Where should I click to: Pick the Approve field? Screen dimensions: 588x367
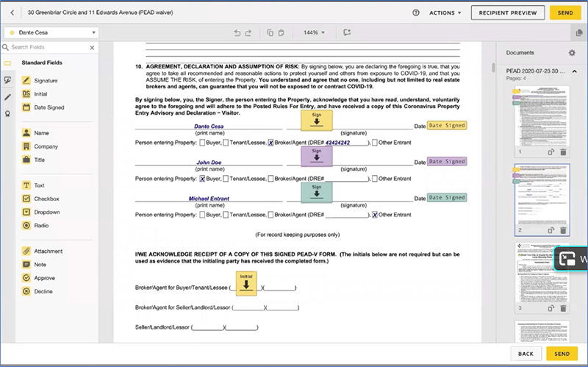coord(39,278)
